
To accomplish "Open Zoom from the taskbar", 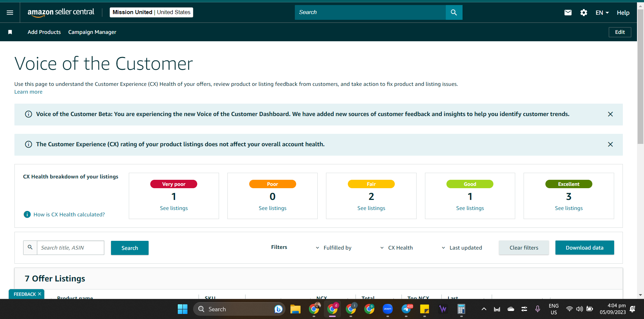I will (388, 309).
